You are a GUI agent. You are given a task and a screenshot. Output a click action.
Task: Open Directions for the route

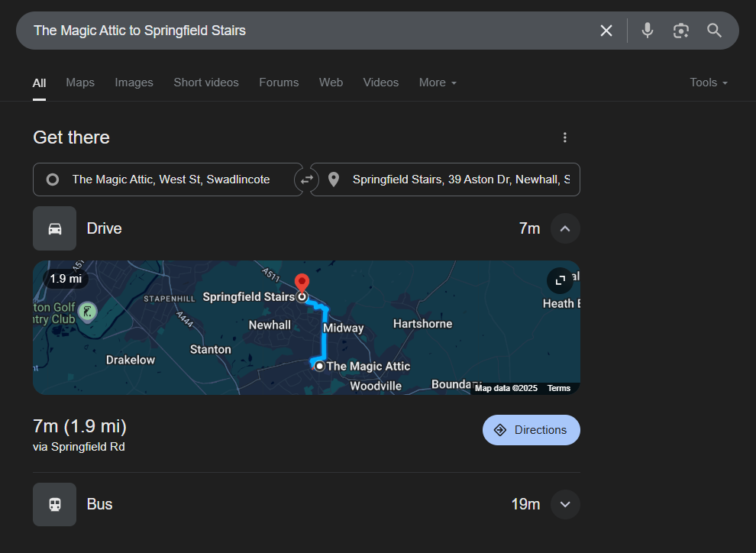coord(531,430)
